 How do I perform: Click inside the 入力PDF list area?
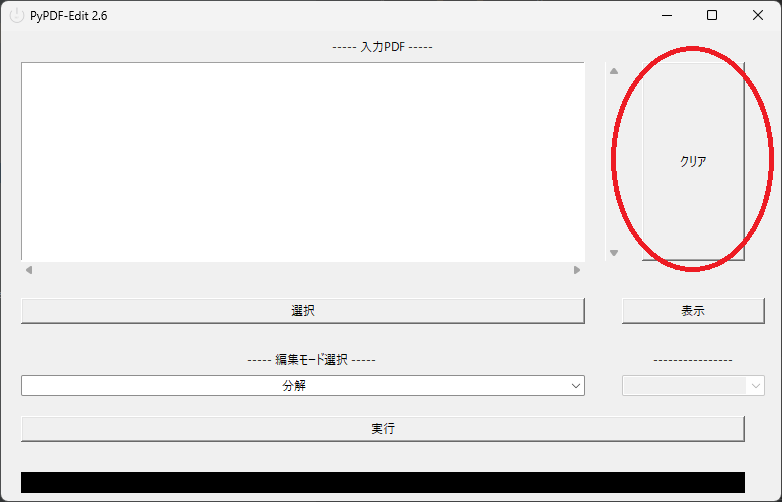(303, 161)
